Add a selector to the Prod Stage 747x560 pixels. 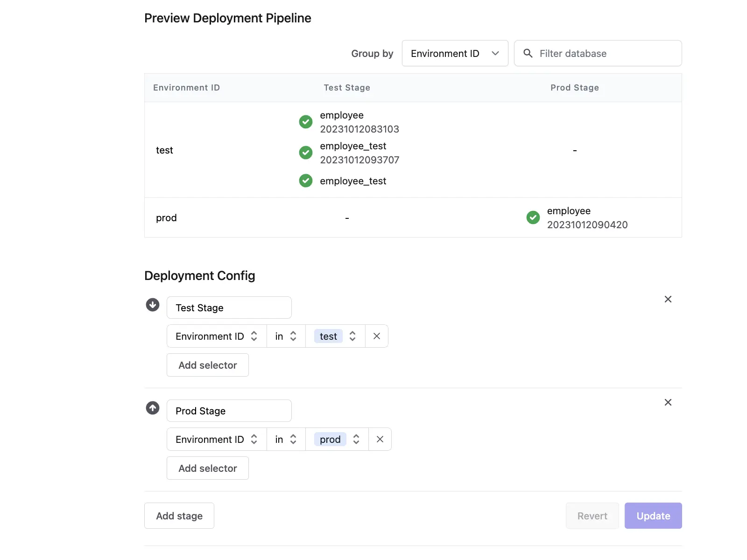pos(207,468)
